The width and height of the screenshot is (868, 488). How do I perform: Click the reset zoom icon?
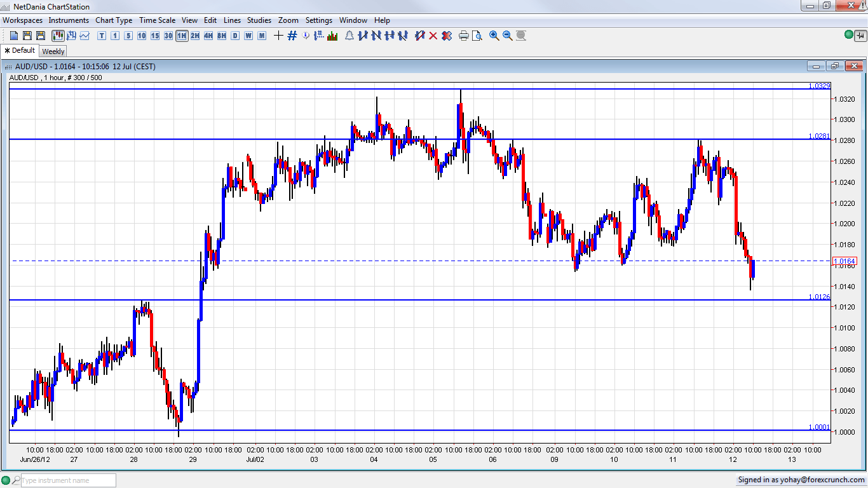pos(521,36)
